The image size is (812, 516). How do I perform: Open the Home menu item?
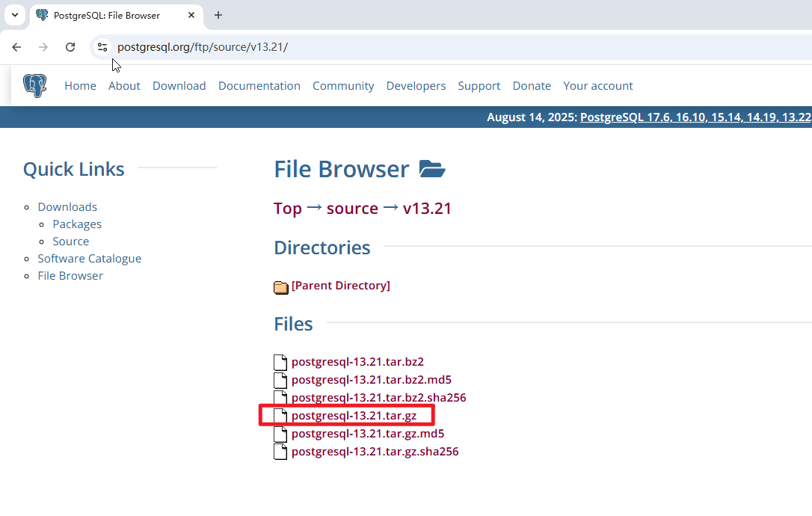[x=80, y=86]
